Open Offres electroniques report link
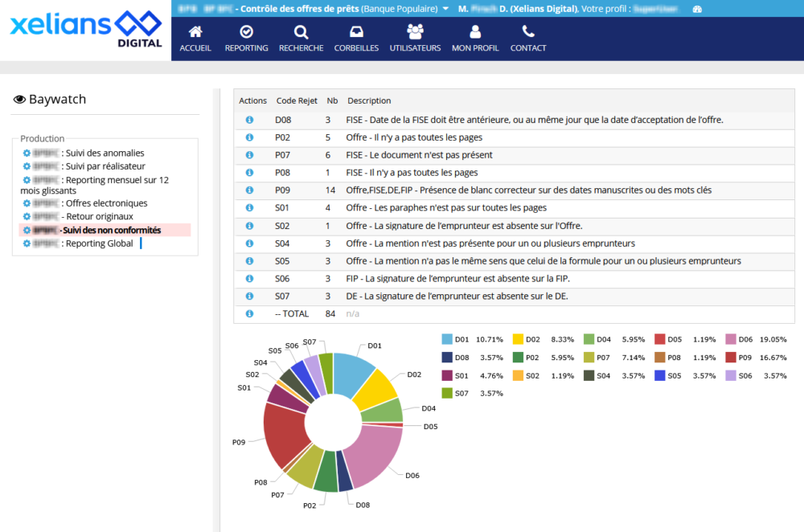The height and width of the screenshot is (532, 804). click(104, 203)
